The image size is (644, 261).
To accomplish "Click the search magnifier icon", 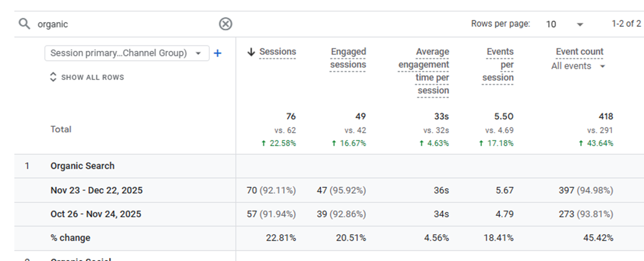I will [x=25, y=24].
